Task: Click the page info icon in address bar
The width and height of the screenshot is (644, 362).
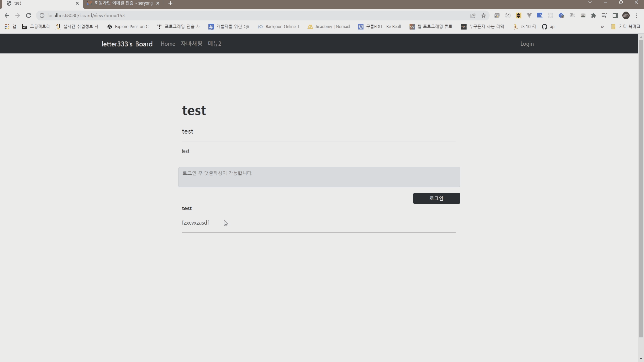Action: (42, 15)
